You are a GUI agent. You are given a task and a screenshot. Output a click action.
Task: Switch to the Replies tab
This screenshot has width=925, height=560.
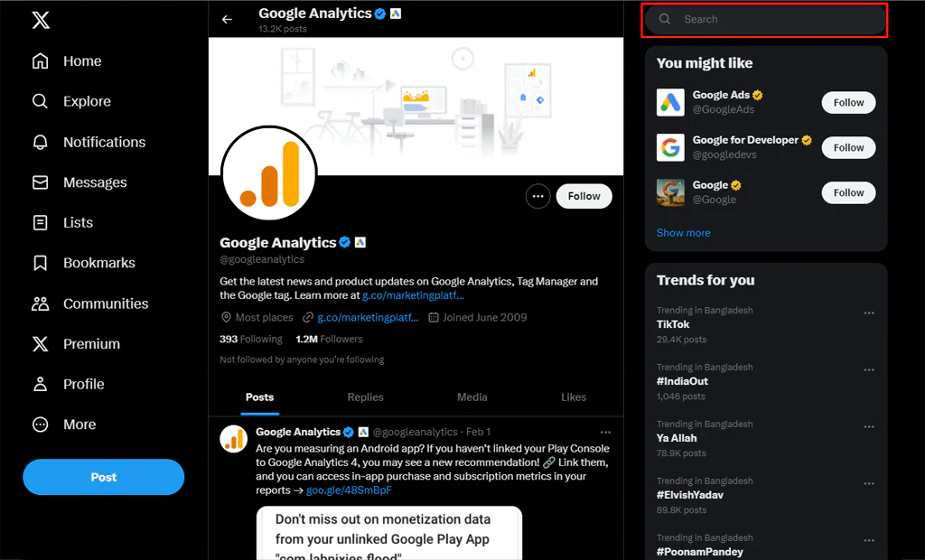point(365,397)
